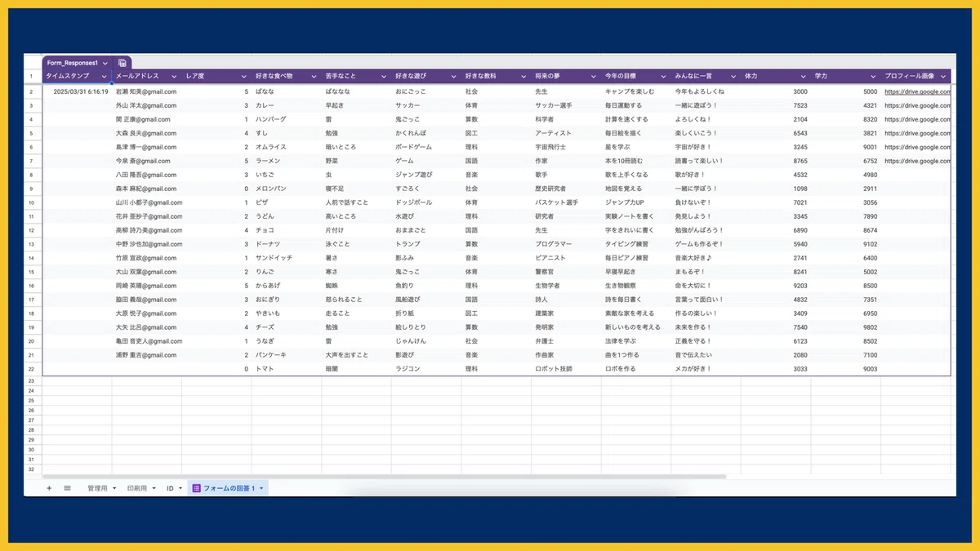Click the table view icon beside Form_Responses1
980x551 pixels.
pos(122,63)
